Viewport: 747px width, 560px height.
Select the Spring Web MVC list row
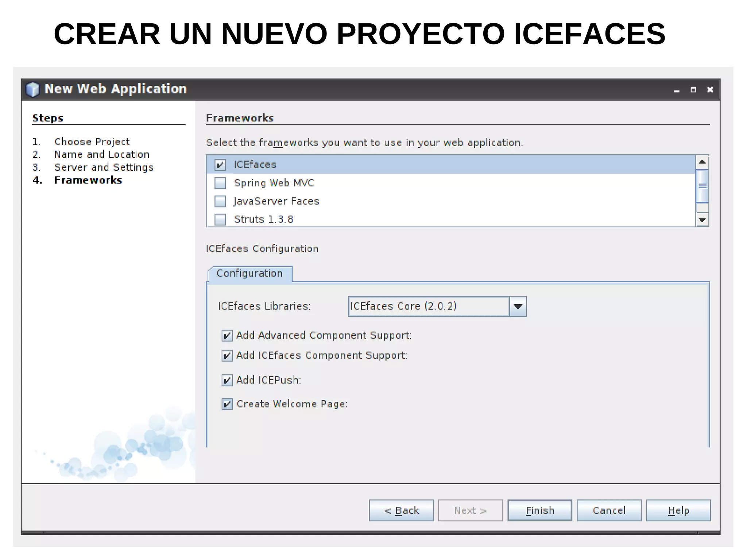pos(451,183)
